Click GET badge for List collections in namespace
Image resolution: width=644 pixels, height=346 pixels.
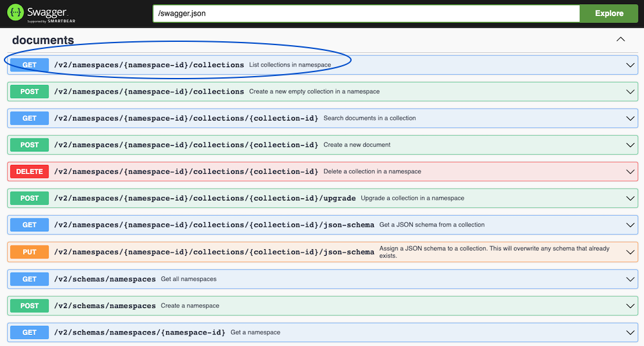[x=30, y=65]
